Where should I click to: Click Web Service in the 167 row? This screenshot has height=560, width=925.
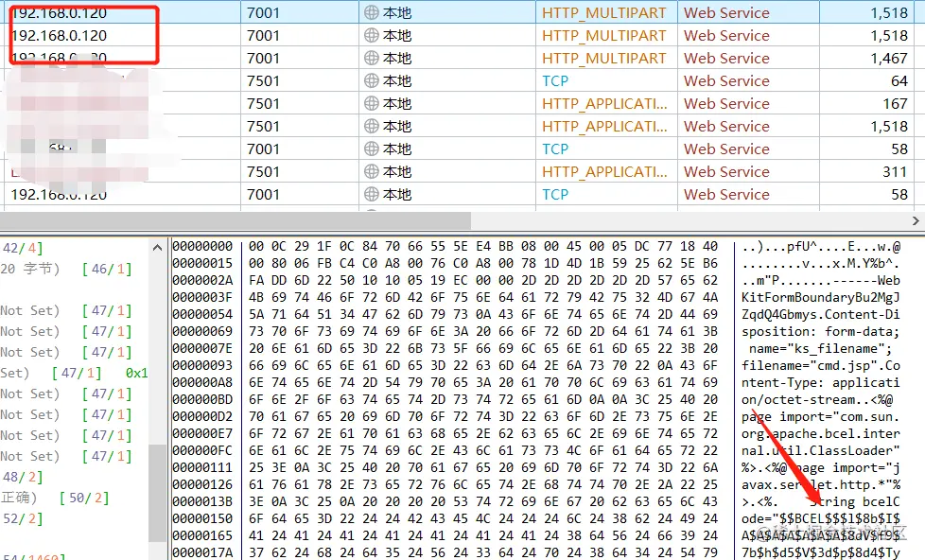[726, 103]
